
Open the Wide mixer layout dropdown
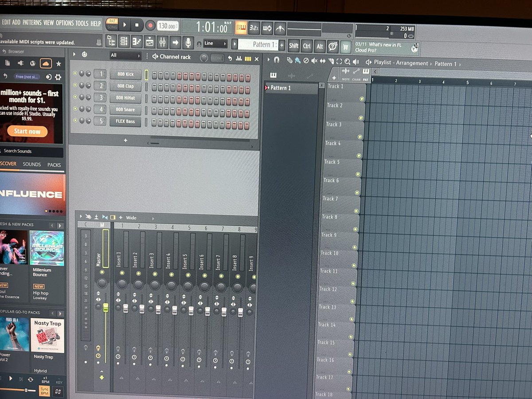click(x=140, y=218)
